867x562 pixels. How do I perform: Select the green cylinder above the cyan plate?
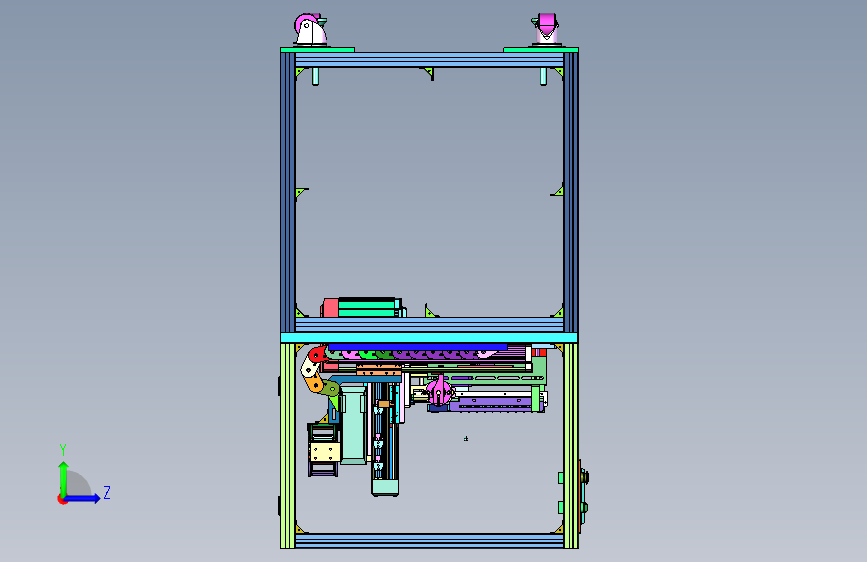click(x=367, y=308)
